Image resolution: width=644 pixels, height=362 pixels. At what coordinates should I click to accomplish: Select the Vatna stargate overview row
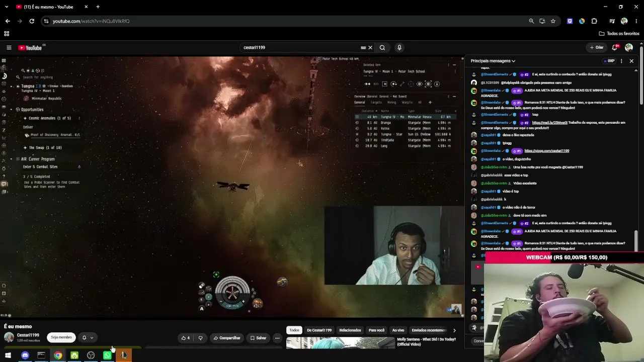(407, 128)
